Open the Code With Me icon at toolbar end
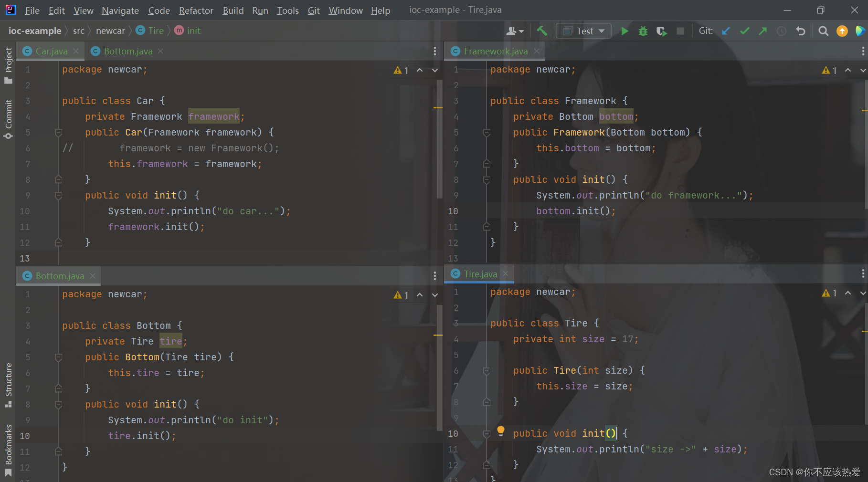The height and width of the screenshot is (482, 868). [860, 31]
